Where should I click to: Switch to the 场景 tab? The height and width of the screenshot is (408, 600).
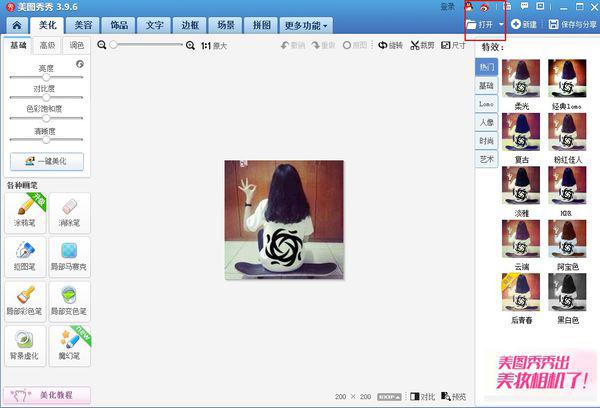coord(226,26)
